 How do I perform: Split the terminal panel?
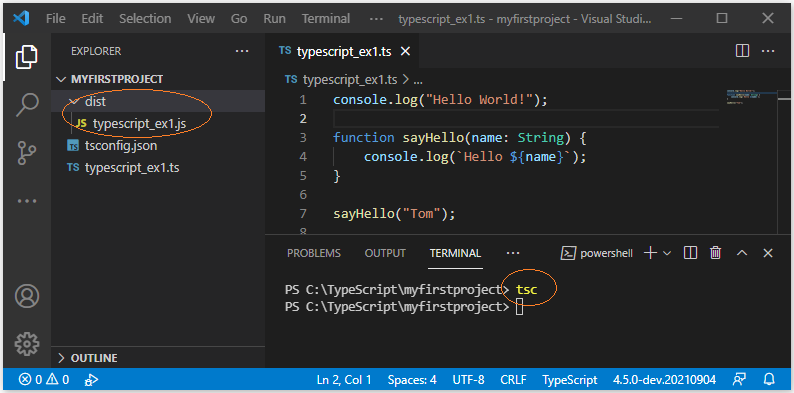(691, 253)
